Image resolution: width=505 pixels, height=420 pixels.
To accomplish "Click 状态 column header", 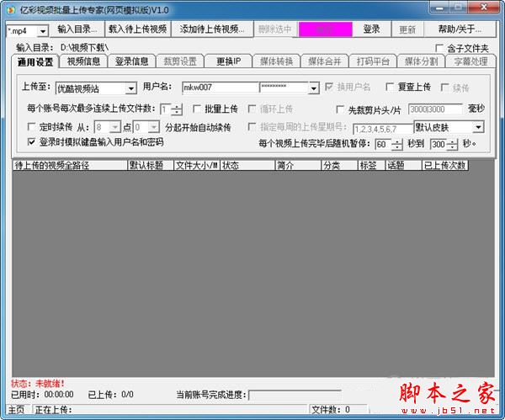I will (x=247, y=166).
